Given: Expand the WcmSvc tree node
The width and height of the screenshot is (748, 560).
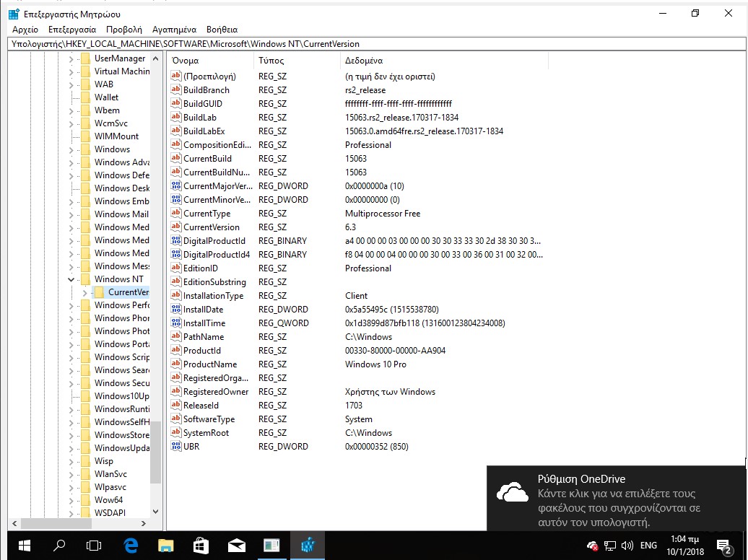Looking at the screenshot, I should pyautogui.click(x=71, y=123).
